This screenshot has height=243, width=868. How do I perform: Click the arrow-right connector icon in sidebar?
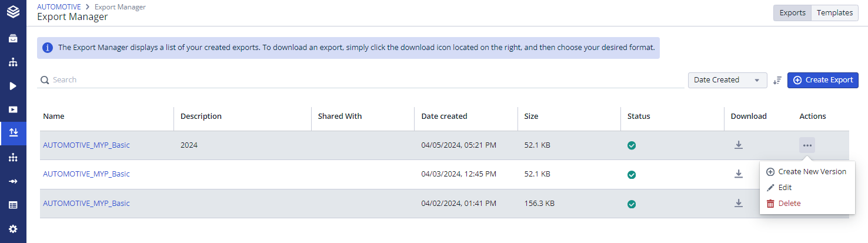[13, 181]
